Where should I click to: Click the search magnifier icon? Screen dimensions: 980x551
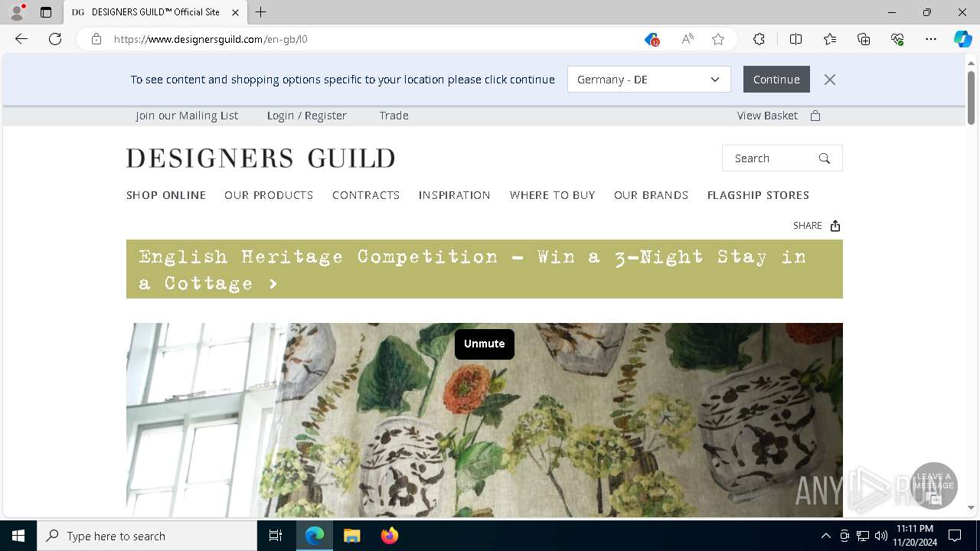[x=825, y=158]
